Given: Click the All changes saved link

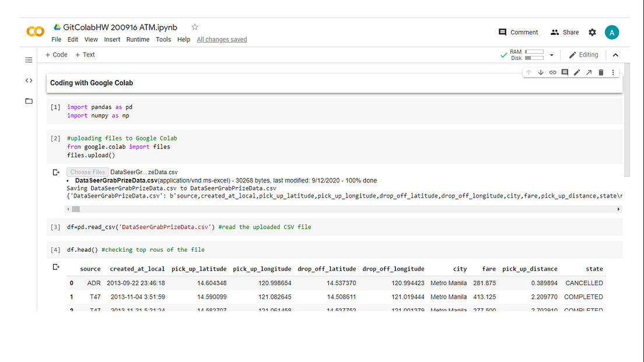Looking at the screenshot, I should click(222, 39).
